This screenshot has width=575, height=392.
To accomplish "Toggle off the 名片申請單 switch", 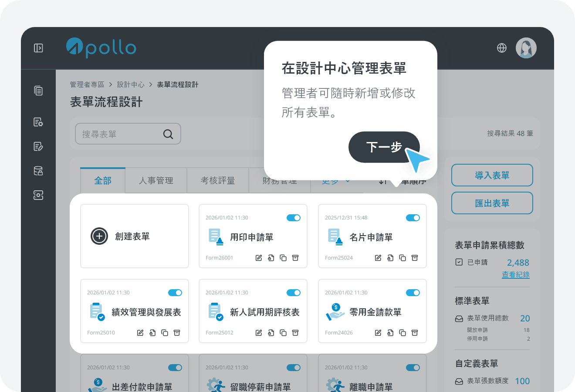I will pyautogui.click(x=413, y=218).
